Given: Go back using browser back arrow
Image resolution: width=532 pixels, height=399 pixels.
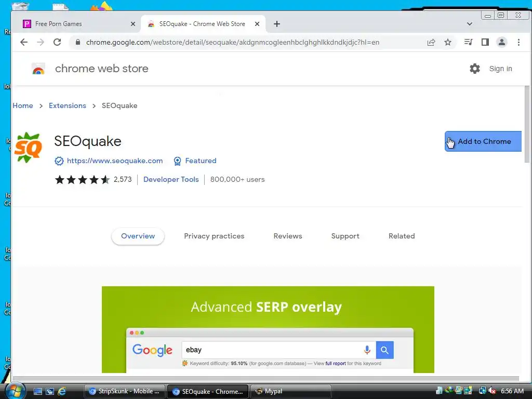Looking at the screenshot, I should coord(24,42).
